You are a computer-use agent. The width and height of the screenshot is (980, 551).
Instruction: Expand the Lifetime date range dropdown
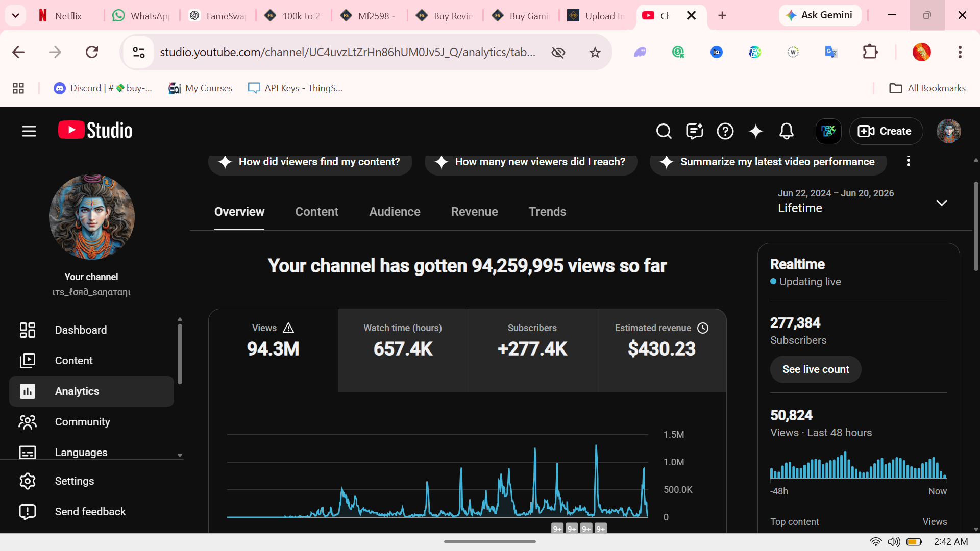point(941,203)
